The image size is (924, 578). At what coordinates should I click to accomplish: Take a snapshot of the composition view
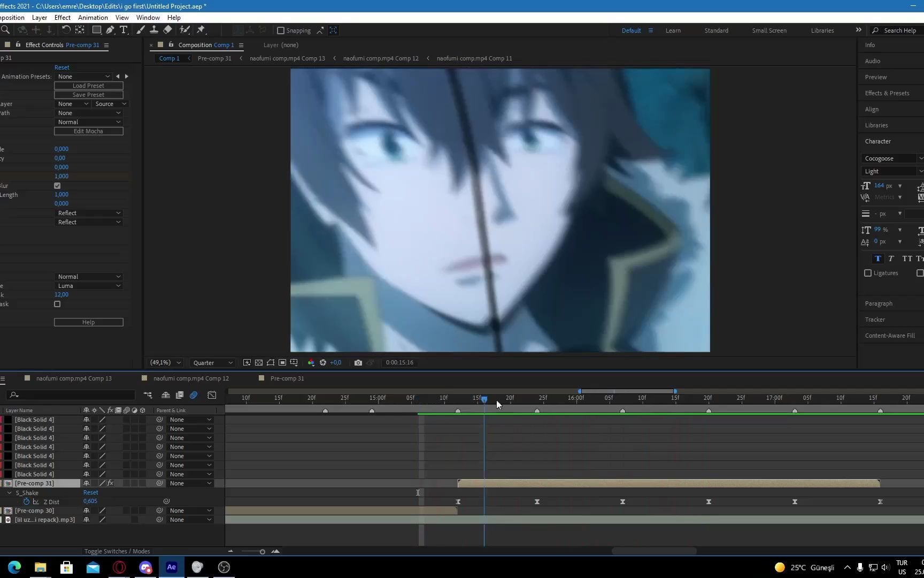pos(358,362)
